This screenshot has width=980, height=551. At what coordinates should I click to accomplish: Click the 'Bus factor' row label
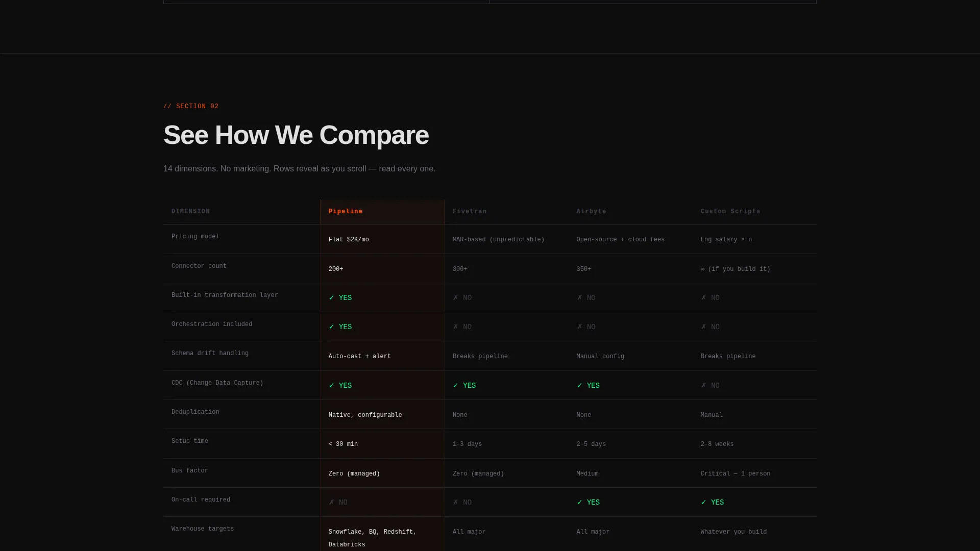(x=190, y=470)
